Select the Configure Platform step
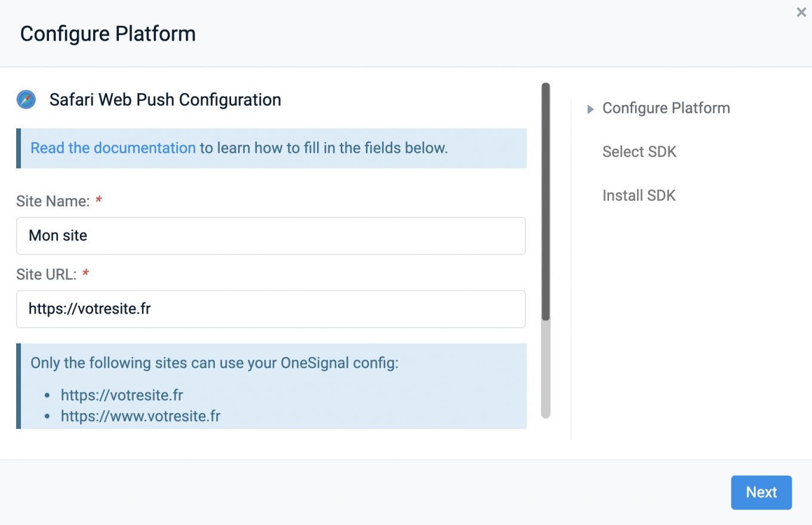 tap(666, 108)
